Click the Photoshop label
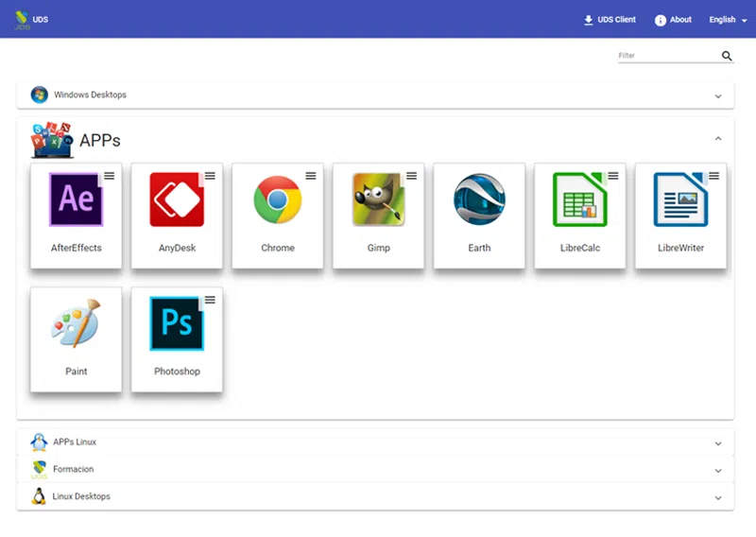756x537 pixels. [x=177, y=372]
